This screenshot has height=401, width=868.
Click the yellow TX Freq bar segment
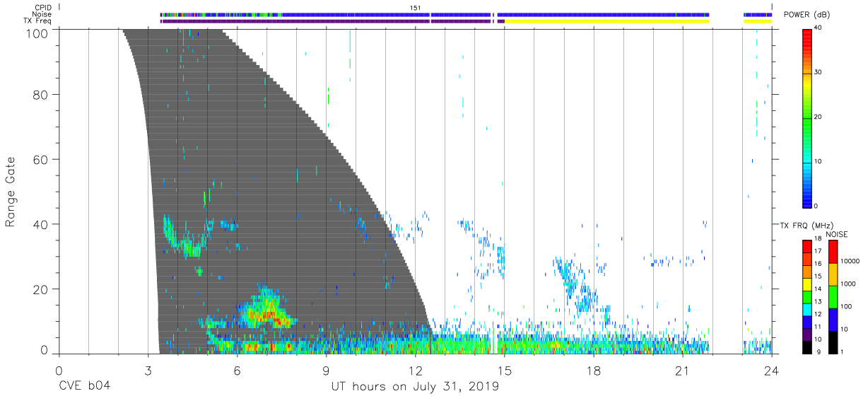[606, 21]
